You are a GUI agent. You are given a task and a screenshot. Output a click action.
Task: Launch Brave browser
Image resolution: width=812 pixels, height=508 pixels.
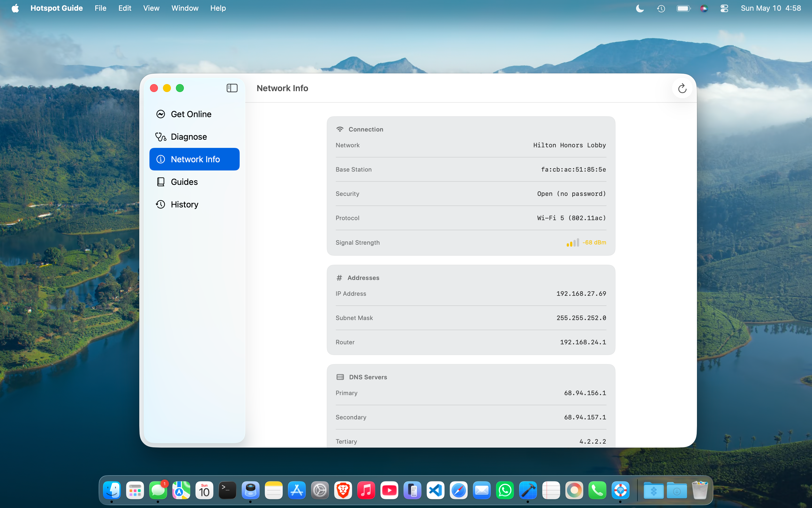(343, 491)
